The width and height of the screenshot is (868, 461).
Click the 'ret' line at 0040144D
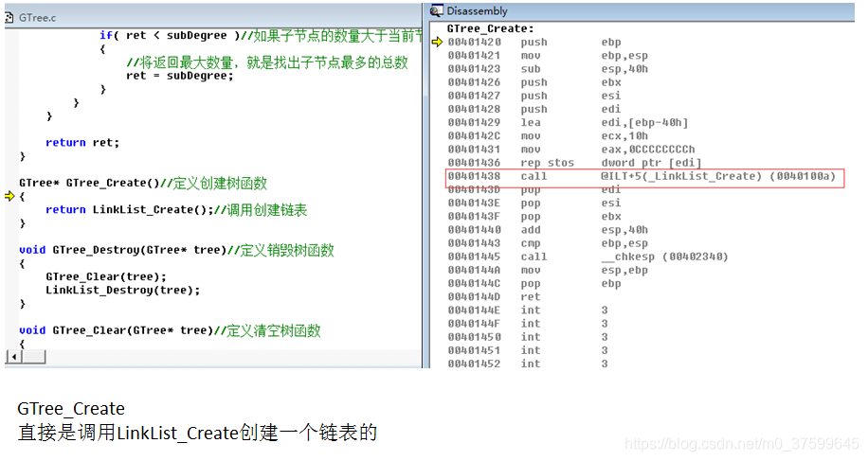pos(495,297)
